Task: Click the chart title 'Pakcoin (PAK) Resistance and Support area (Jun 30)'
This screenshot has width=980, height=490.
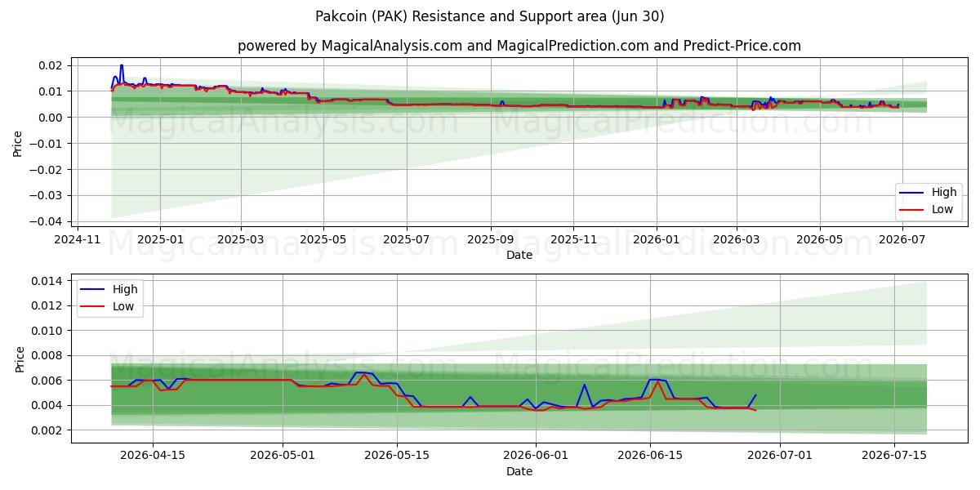Action: 490,16
